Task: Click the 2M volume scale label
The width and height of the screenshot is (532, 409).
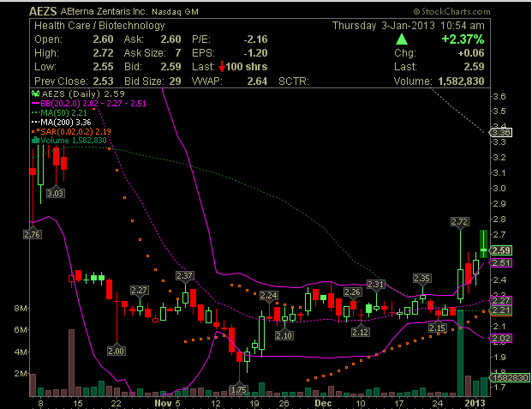Action: click(x=20, y=374)
